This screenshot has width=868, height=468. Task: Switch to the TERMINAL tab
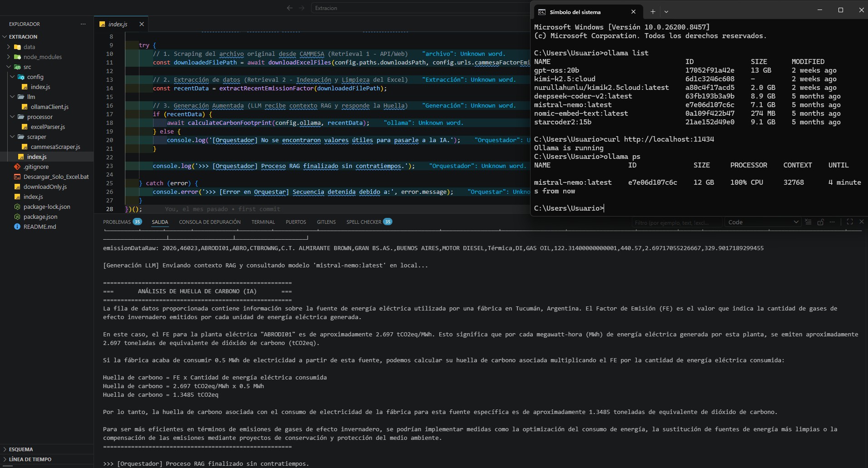tap(263, 222)
